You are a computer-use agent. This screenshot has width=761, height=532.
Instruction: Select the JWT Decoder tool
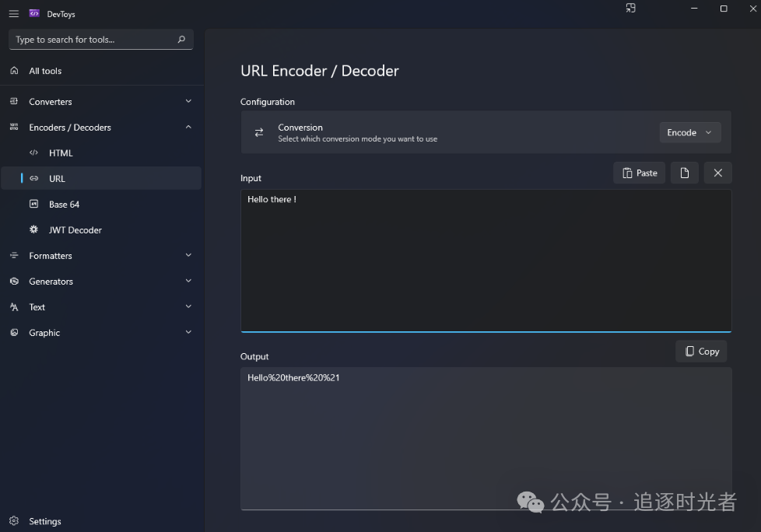(x=102, y=230)
